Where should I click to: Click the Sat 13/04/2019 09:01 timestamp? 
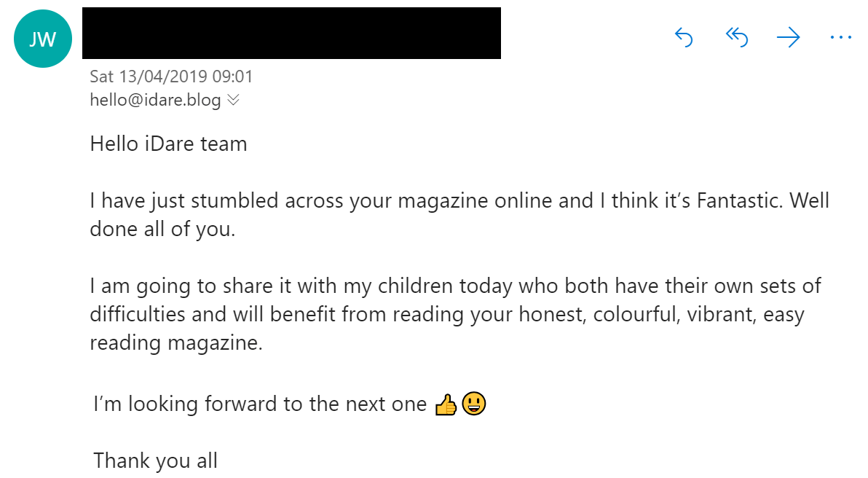pyautogui.click(x=171, y=77)
